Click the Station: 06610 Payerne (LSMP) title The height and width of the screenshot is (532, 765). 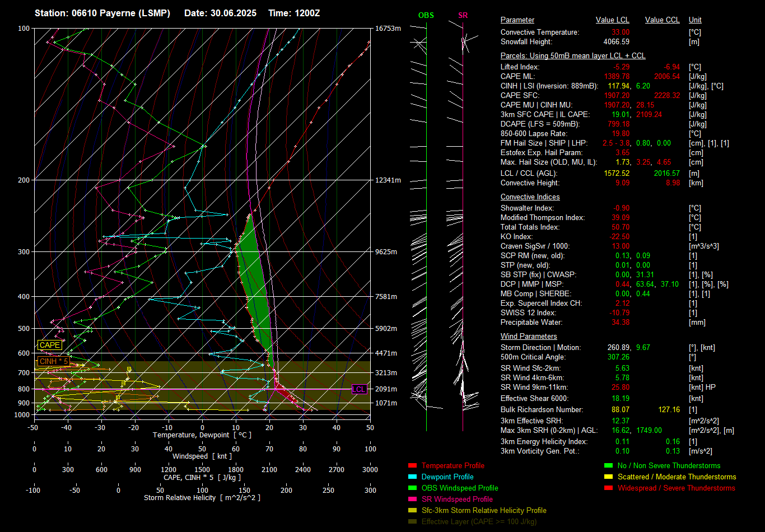tap(102, 13)
